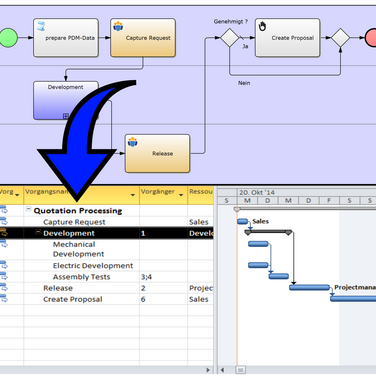Click task mode icon in Create Proposal row
Screen dimensions: 376x376
tap(4, 298)
